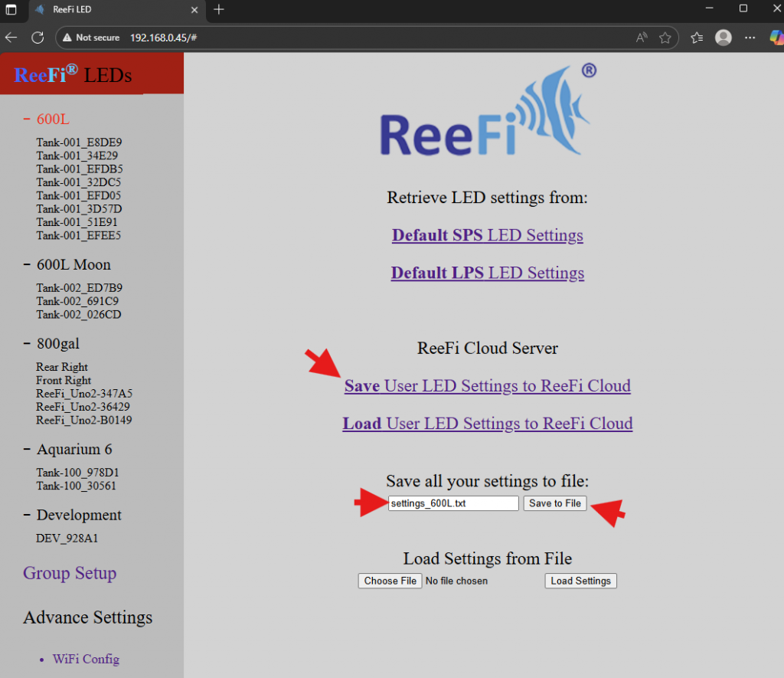
Task: Open the browser profile avatar
Action: pyautogui.click(x=723, y=38)
